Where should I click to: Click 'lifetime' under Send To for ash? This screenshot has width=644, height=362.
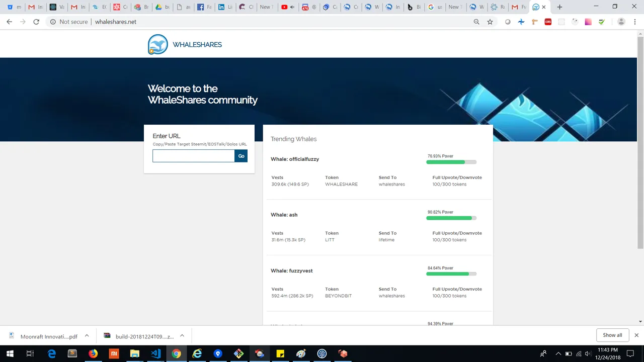tap(386, 240)
